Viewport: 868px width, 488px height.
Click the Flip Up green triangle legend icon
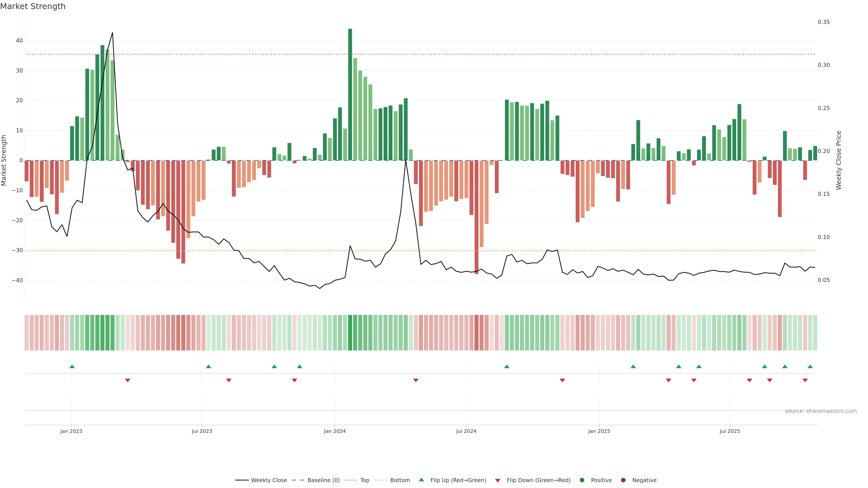pyautogui.click(x=421, y=480)
